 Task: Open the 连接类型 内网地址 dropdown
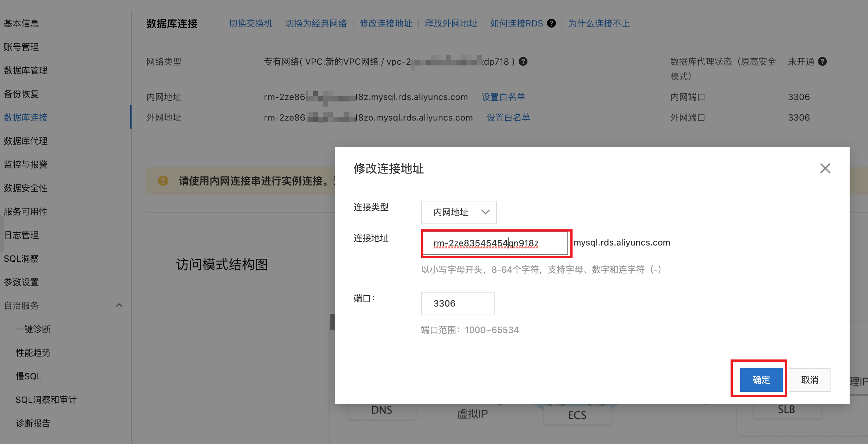[459, 212]
